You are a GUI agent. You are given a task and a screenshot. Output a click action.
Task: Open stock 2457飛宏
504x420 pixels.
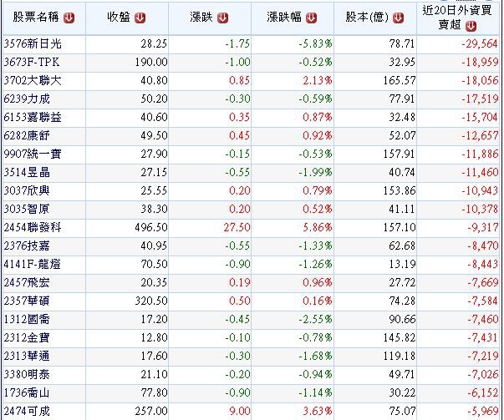coord(27,282)
